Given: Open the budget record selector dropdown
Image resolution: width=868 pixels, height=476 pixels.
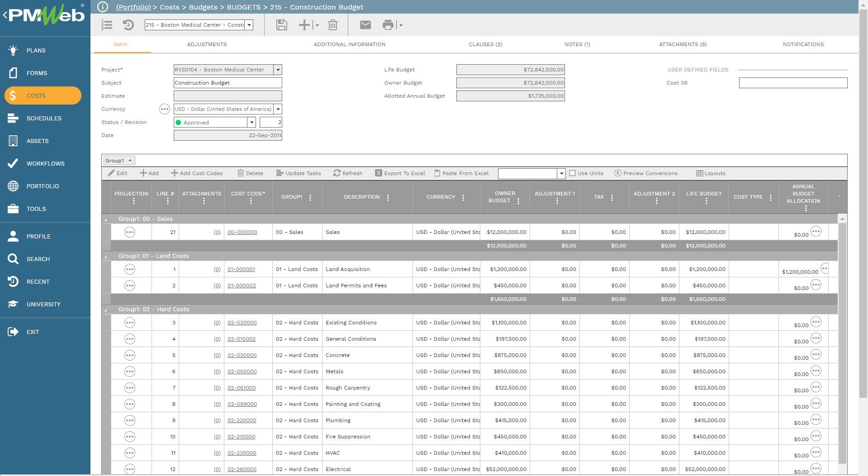Looking at the screenshot, I should point(249,25).
